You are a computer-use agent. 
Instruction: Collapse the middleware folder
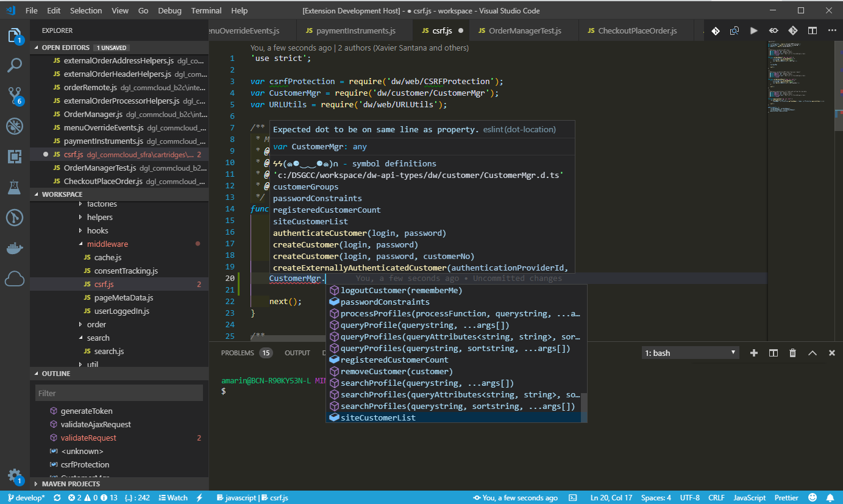tap(107, 244)
